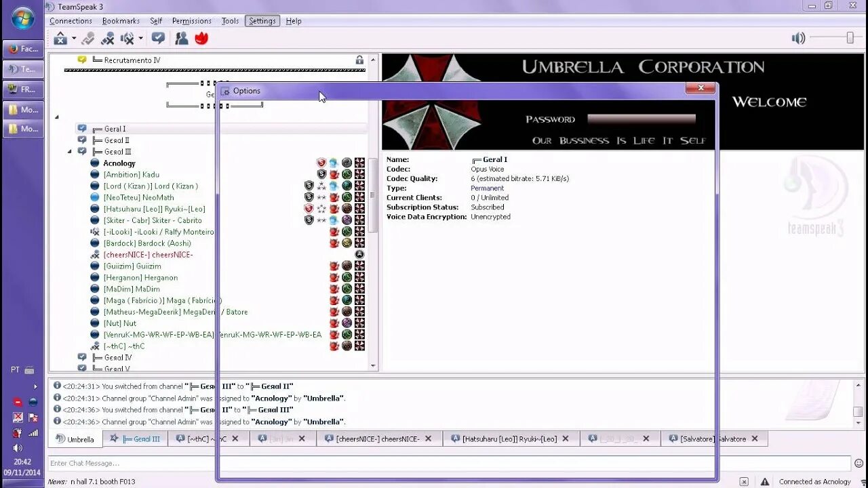868x488 pixels.
Task: Open the Permissions menu
Action: (x=192, y=21)
